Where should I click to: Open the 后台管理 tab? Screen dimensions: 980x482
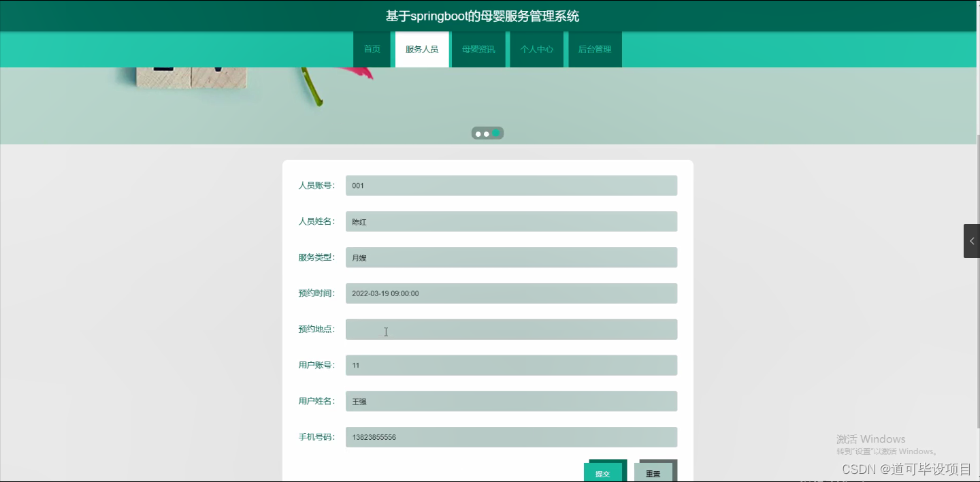595,49
